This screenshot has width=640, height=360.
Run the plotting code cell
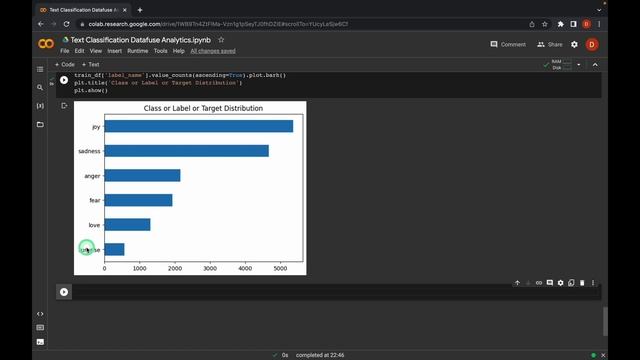(64, 80)
